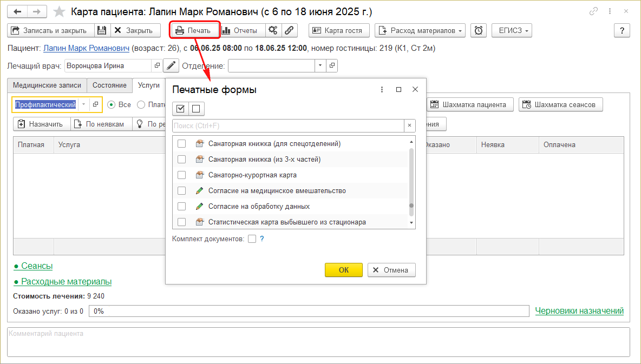Enable Комплект документов checkbox
This screenshot has width=641, height=364.
click(x=252, y=239)
